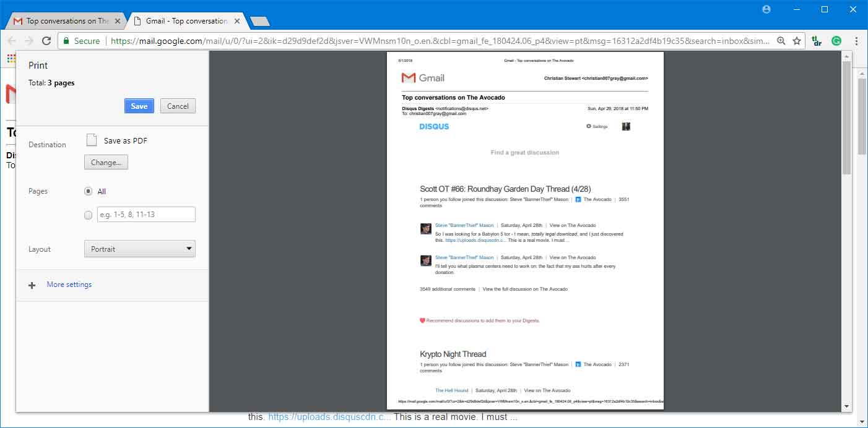Screen dimensions: 868x428
Task: Open the Layout dropdown set to Portrait
Action: (139, 249)
